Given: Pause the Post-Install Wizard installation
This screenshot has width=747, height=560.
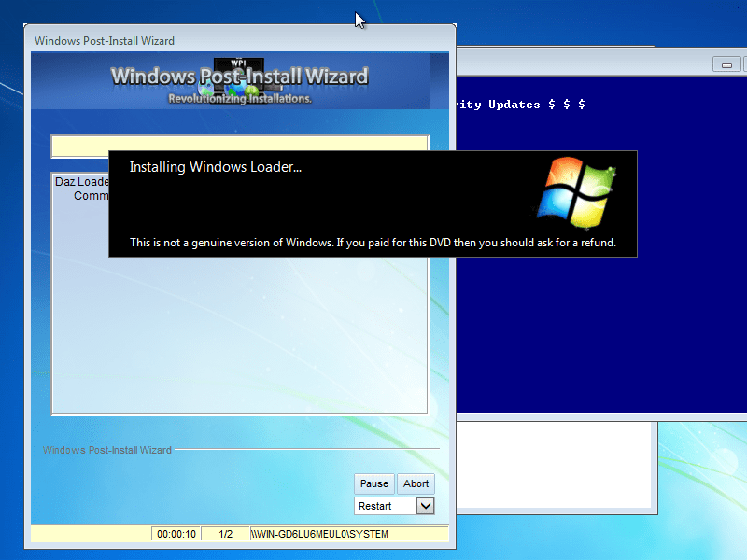Looking at the screenshot, I should (x=374, y=483).
